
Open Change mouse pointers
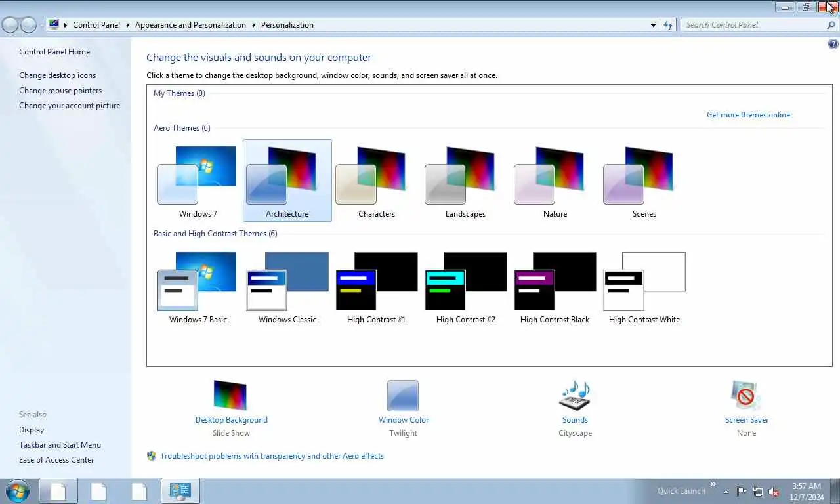(60, 91)
